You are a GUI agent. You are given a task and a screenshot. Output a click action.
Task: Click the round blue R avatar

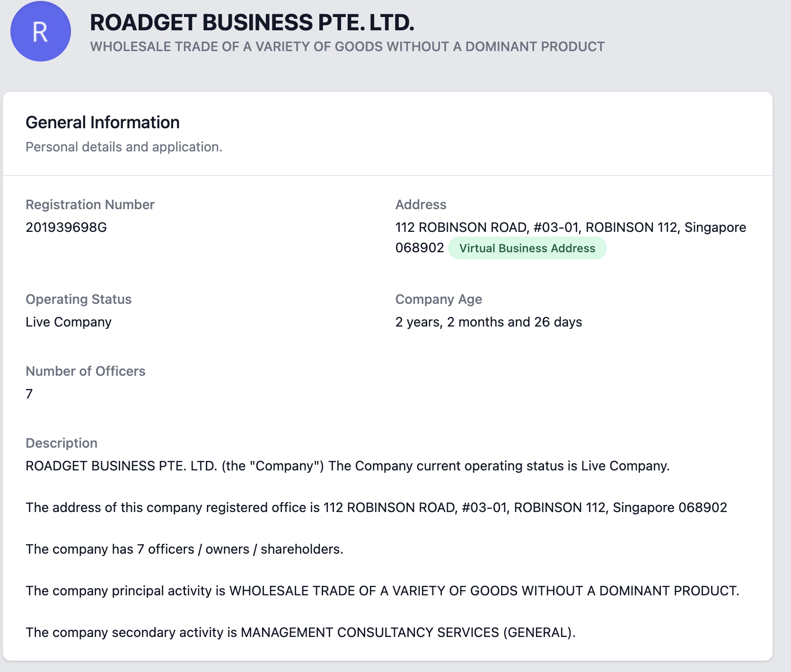click(41, 31)
